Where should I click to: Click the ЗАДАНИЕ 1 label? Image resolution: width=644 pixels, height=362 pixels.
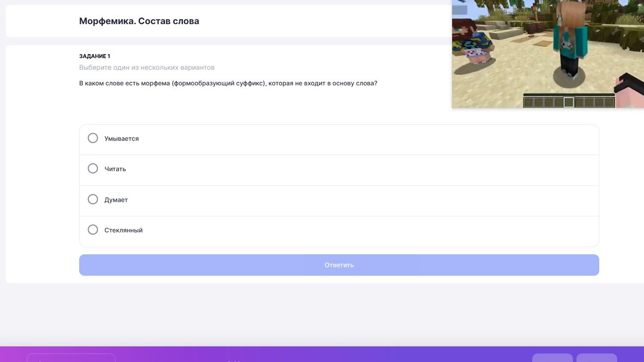tap(94, 56)
